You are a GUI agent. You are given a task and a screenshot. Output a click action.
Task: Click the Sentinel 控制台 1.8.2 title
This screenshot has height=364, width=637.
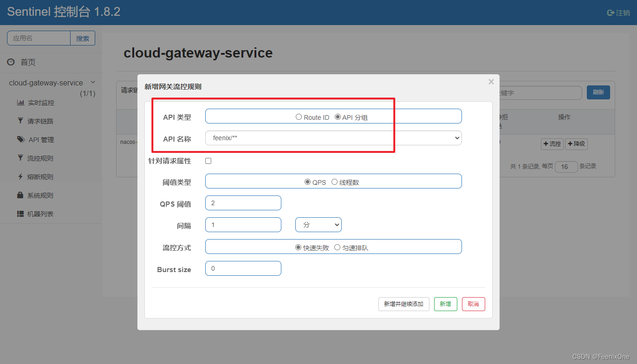(x=64, y=12)
